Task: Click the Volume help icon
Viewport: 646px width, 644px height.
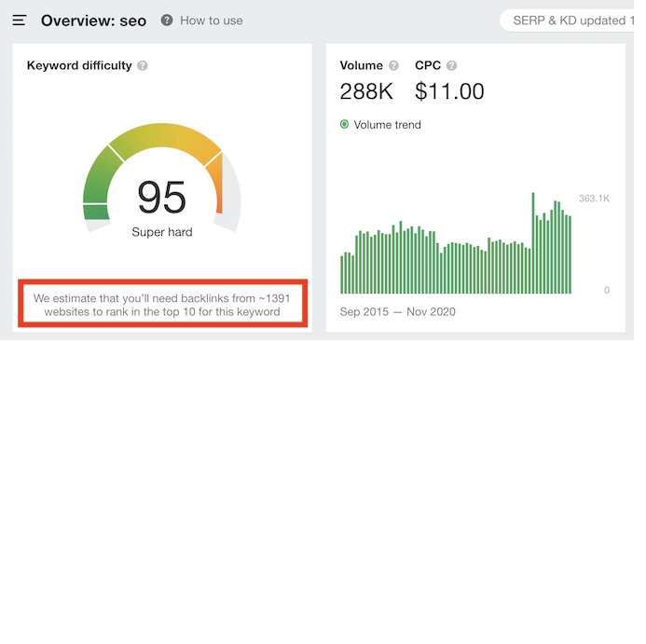Action: (x=394, y=65)
